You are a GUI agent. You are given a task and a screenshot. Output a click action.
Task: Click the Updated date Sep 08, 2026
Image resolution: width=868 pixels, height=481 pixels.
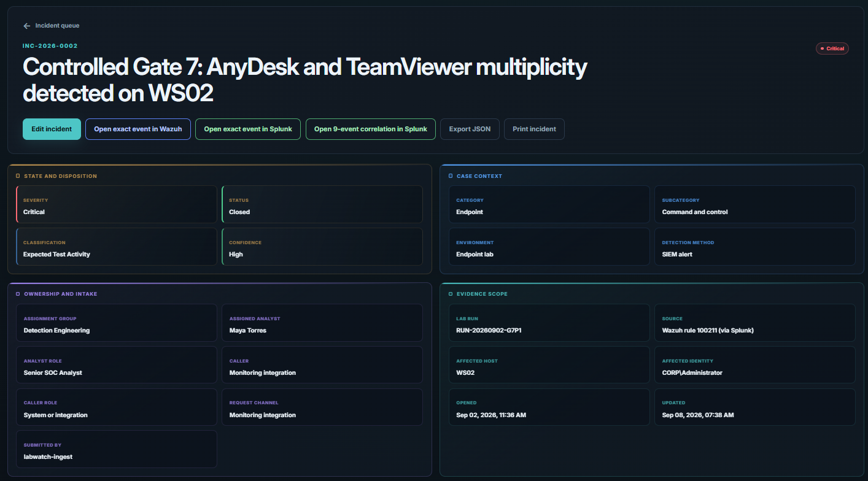pyautogui.click(x=698, y=415)
